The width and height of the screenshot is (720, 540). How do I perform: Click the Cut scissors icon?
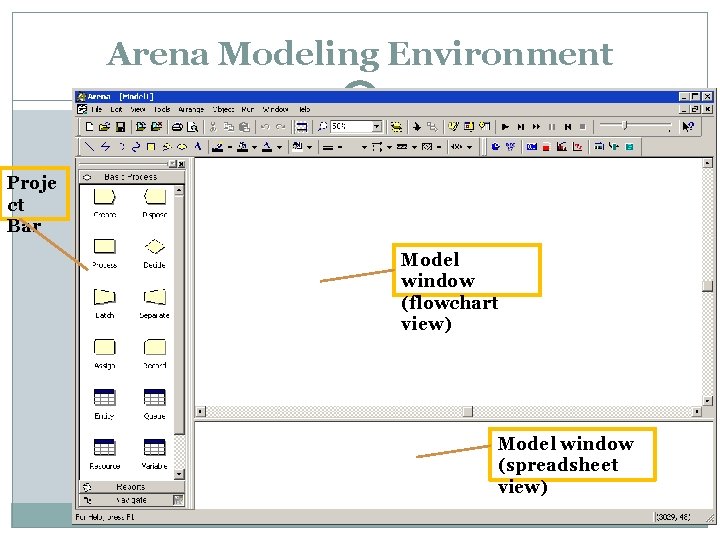[x=213, y=127]
